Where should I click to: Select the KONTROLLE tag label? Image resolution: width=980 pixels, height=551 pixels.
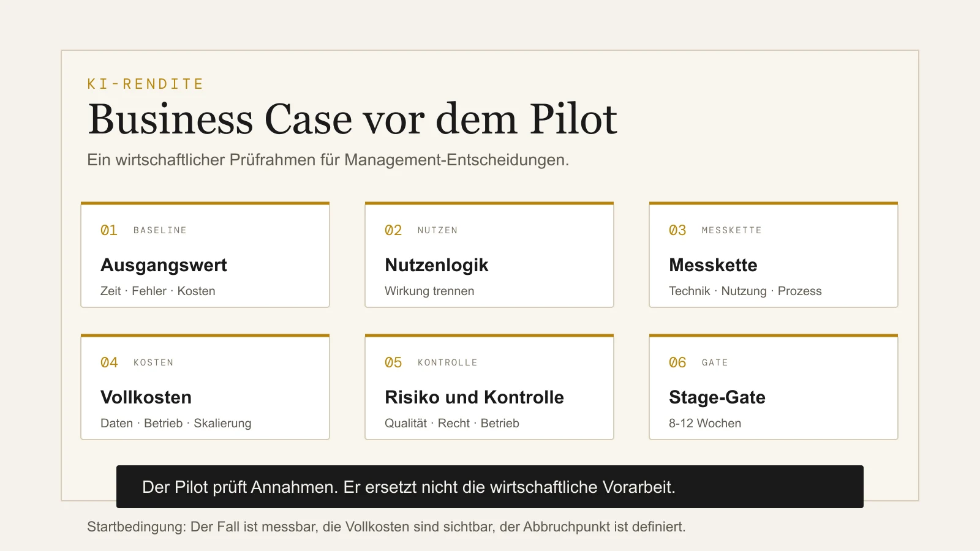447,362
